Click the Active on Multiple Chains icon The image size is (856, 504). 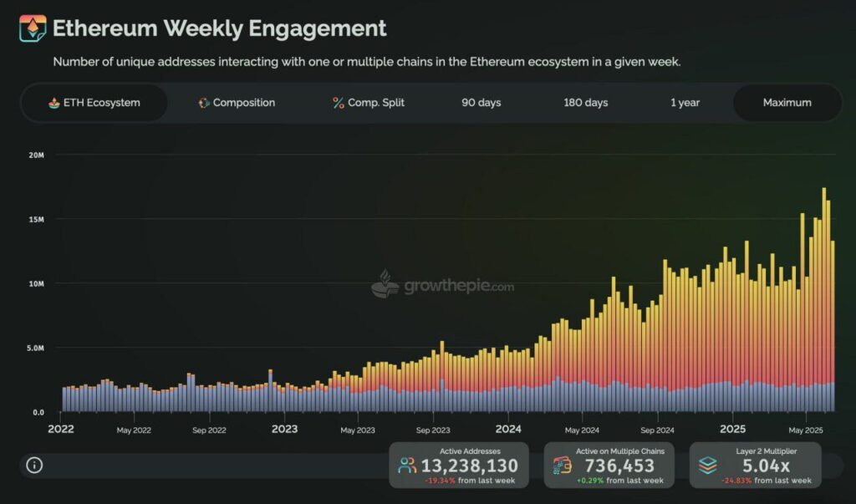coord(562,466)
